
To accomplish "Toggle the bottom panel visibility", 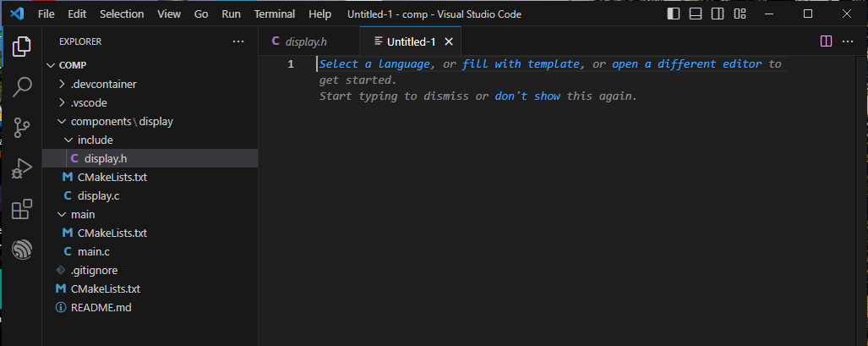I will pyautogui.click(x=696, y=14).
